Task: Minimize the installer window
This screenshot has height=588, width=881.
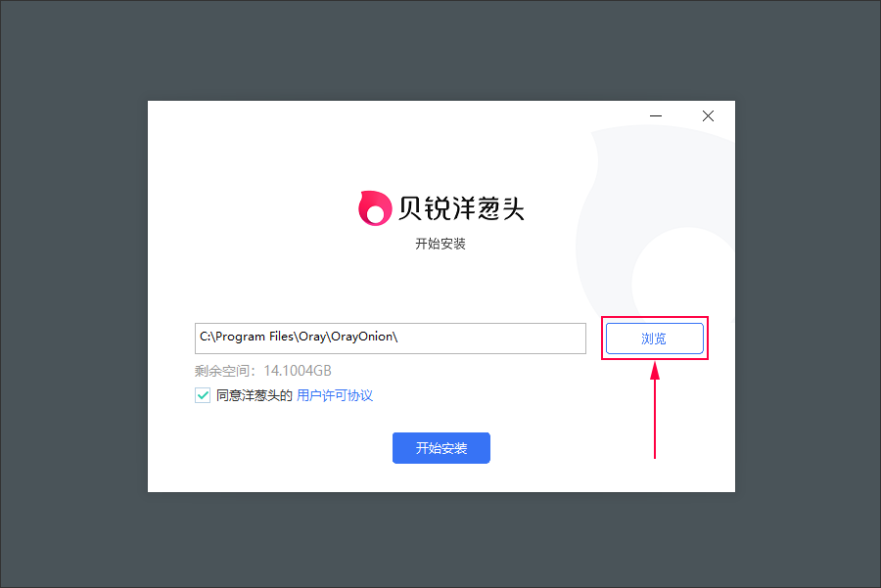Action: click(x=656, y=115)
